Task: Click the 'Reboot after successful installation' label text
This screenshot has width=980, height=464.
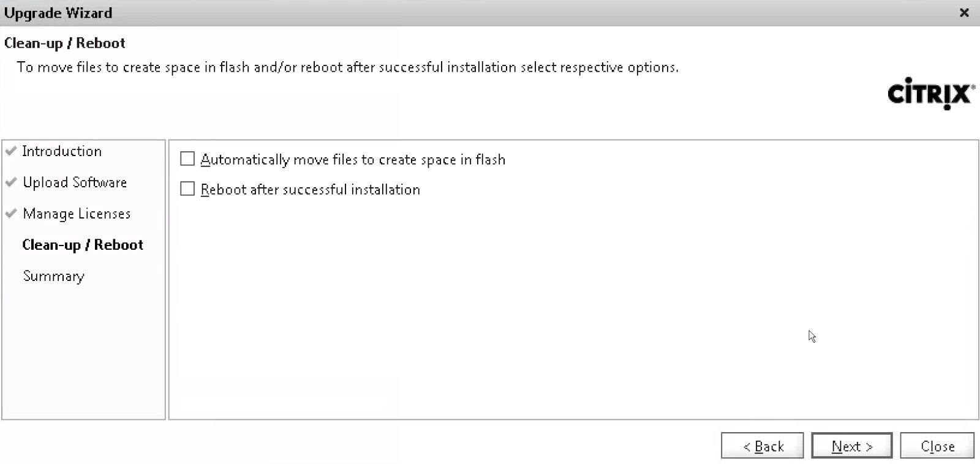Action: point(311,190)
